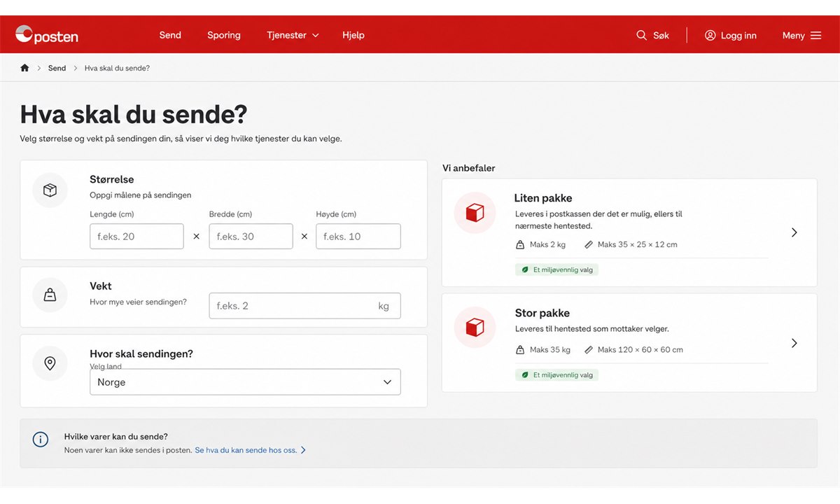Screen dimensions: 840x504
Task: Click 'Maks 120 × 60 × 60 cm' text
Action: 640,350
